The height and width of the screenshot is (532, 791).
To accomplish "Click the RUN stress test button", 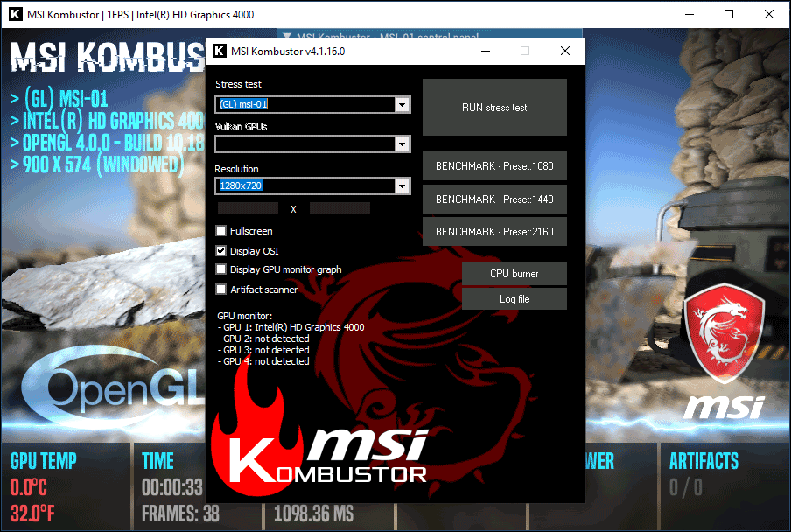I will point(494,107).
